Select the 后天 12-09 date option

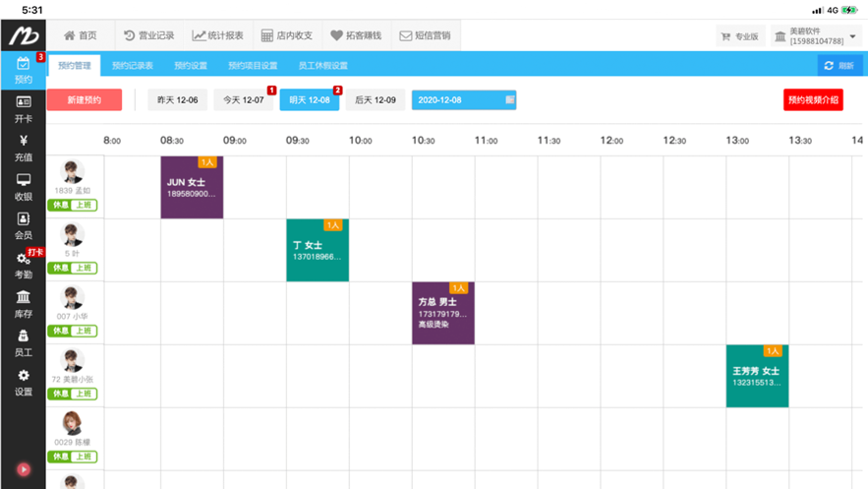click(376, 99)
